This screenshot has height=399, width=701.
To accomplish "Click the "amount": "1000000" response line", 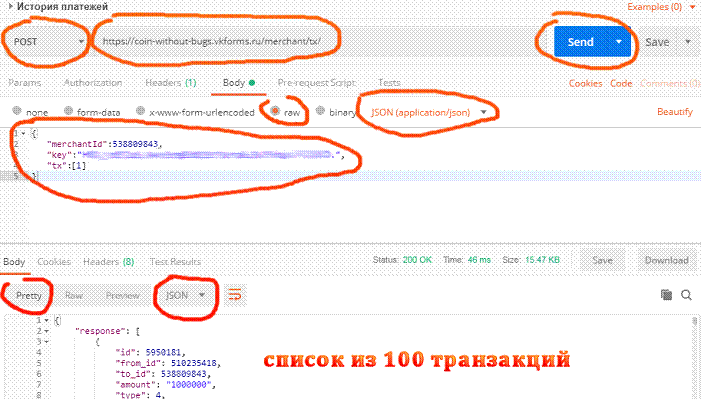I will 166,385.
